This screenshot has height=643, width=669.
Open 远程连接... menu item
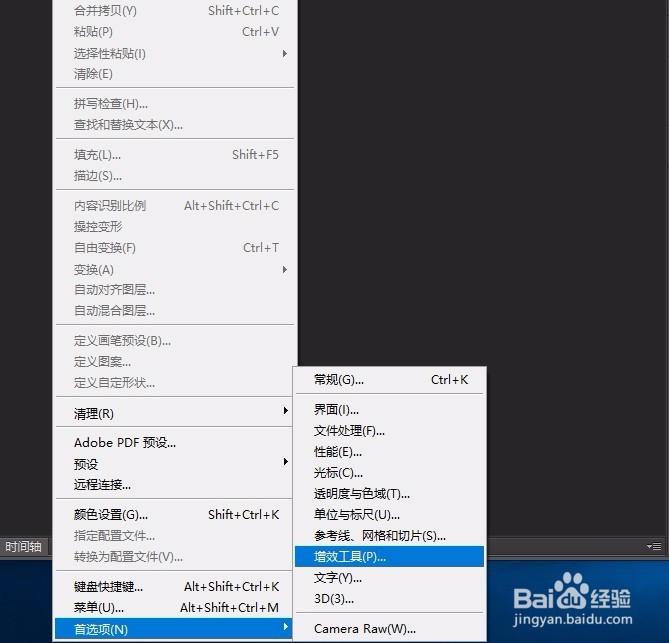pyautogui.click(x=174, y=485)
